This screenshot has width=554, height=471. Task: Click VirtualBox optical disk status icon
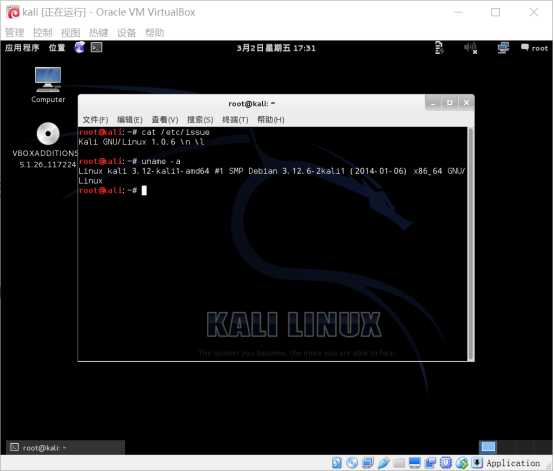tap(352, 463)
